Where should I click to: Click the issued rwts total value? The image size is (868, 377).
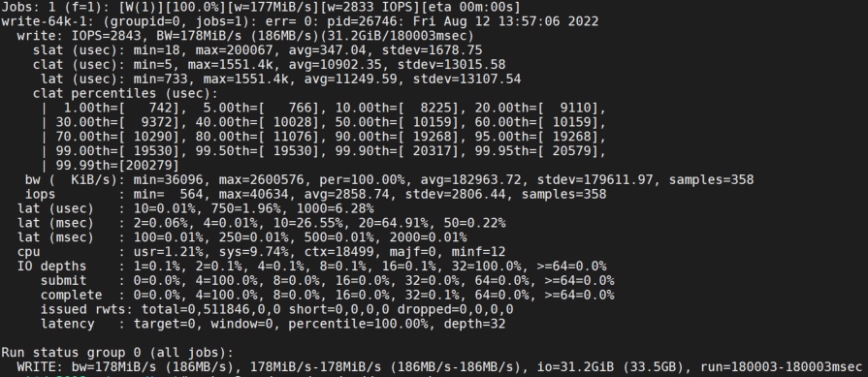pos(211,309)
